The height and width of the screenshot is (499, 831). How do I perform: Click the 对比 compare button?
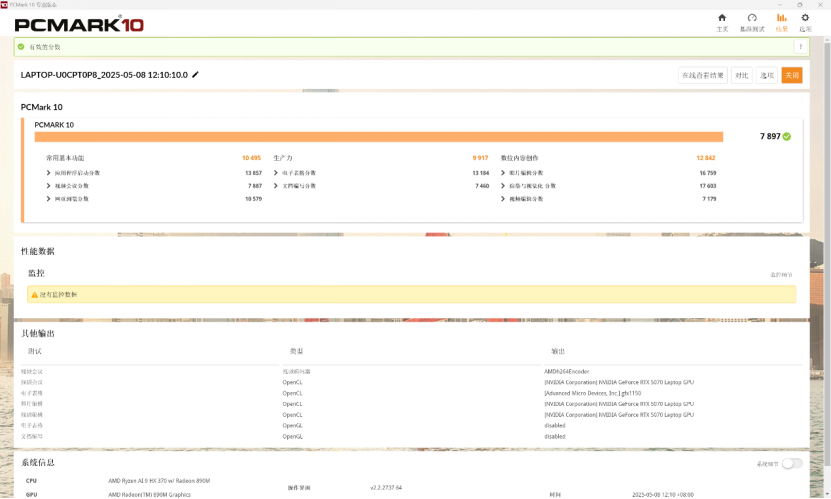click(741, 75)
